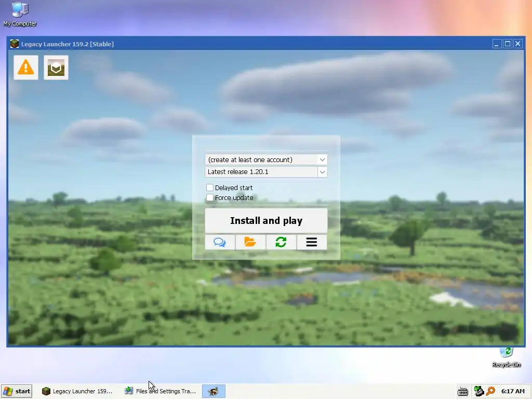Screen dimensions: 532x399
Task: Close the Legacy Launcher window
Action: tap(518, 44)
